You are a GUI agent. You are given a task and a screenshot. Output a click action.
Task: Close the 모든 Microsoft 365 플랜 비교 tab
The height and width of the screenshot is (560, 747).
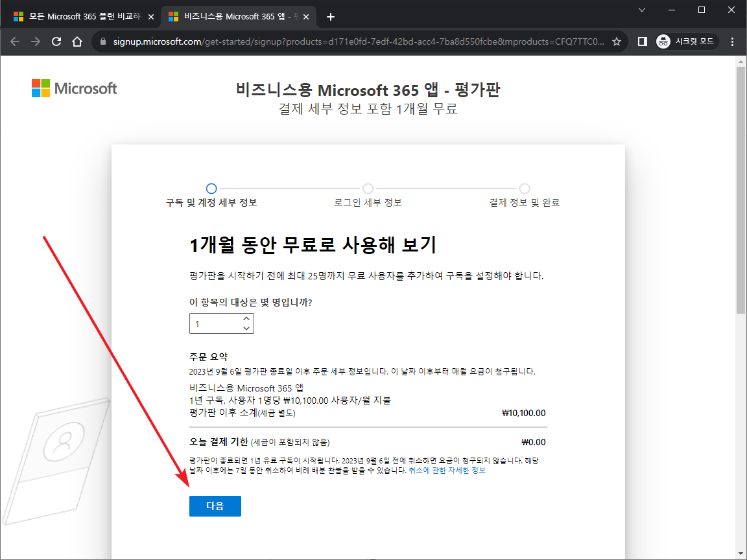pyautogui.click(x=151, y=17)
